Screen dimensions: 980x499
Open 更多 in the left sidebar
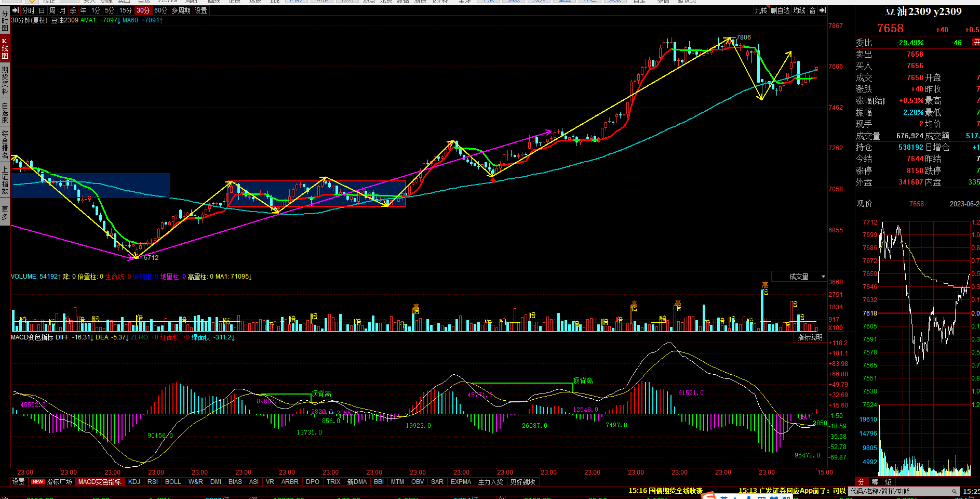5,213
